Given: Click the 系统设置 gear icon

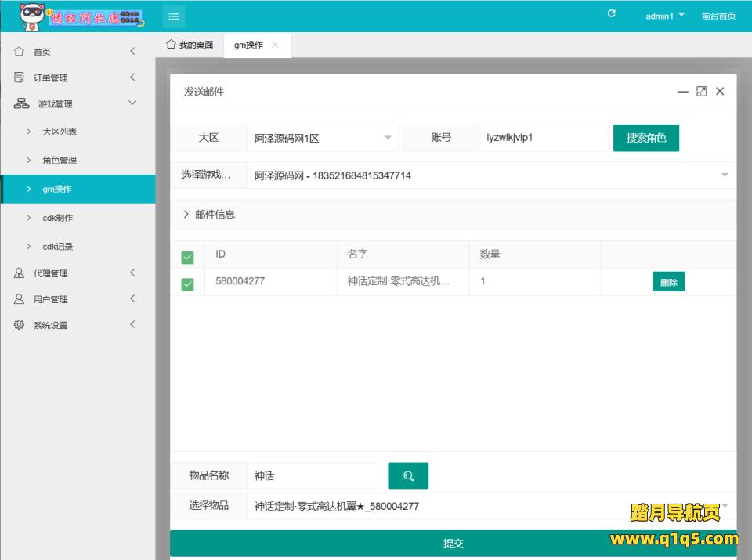Looking at the screenshot, I should [x=20, y=325].
